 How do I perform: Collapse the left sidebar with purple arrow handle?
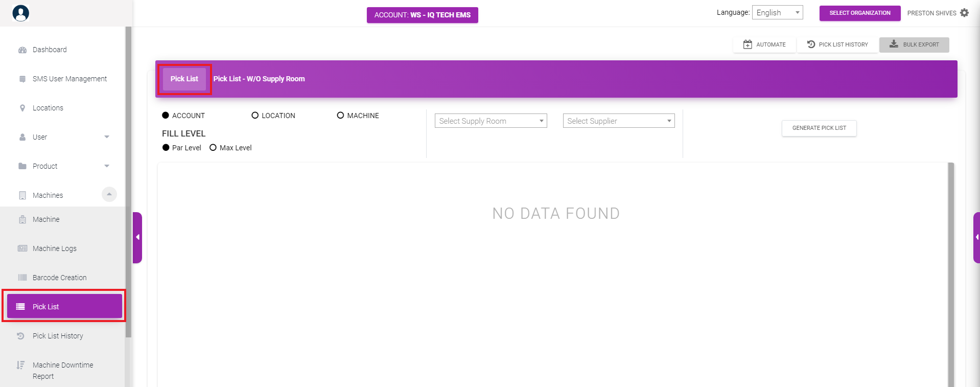pyautogui.click(x=137, y=237)
